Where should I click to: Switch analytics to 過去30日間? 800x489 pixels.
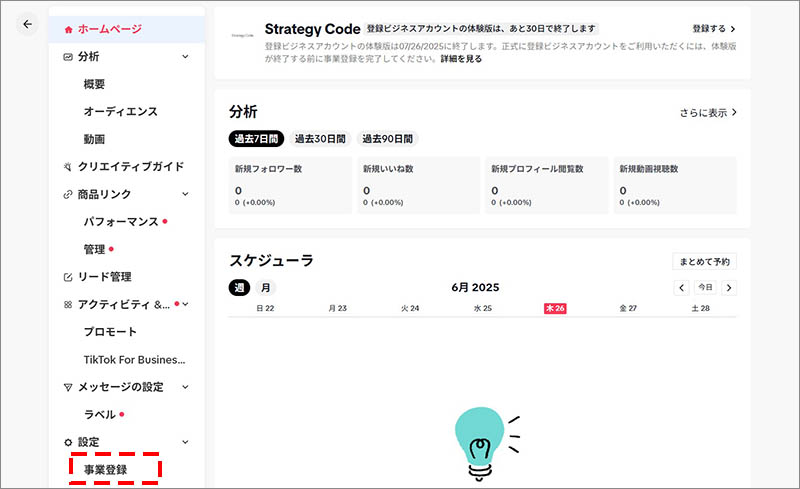tap(320, 138)
